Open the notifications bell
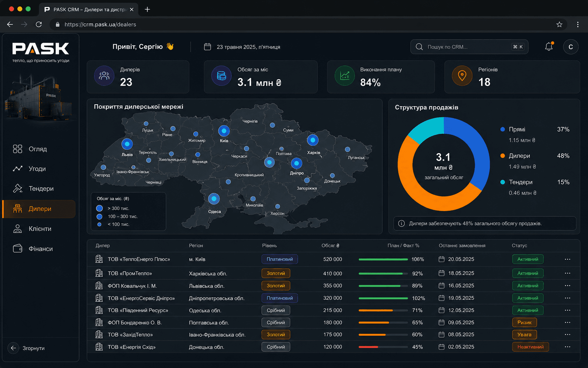 (x=549, y=47)
